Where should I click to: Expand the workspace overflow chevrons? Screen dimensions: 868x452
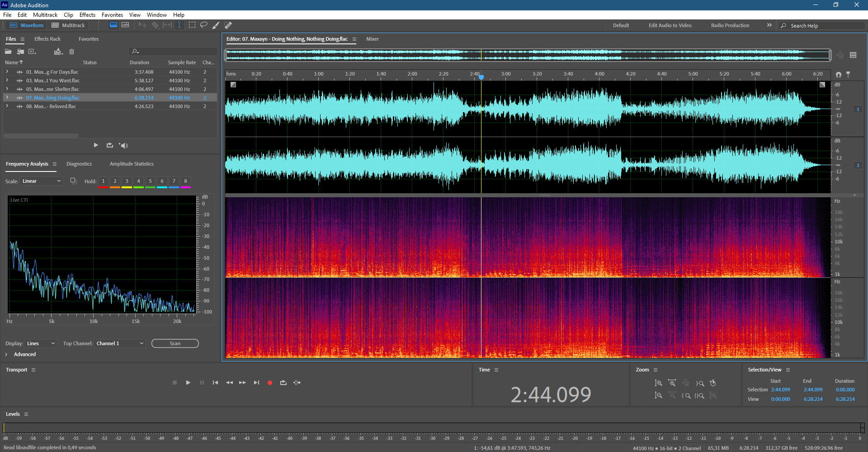pos(769,25)
